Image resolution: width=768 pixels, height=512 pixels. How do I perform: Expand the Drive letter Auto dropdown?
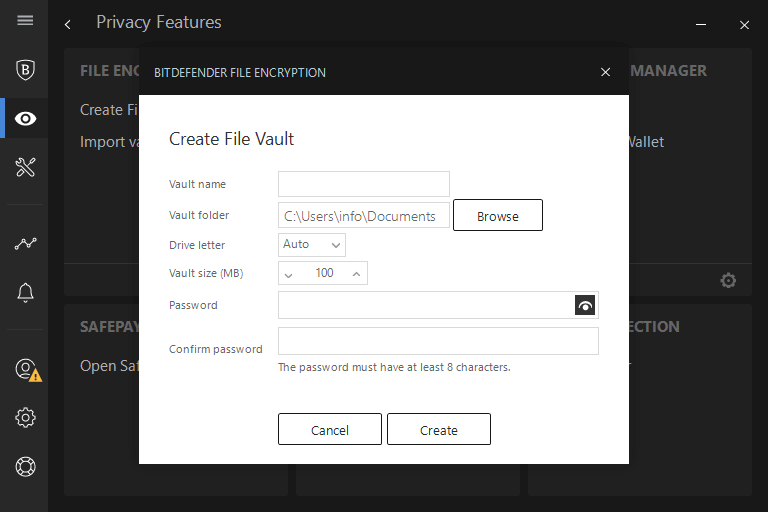point(312,244)
